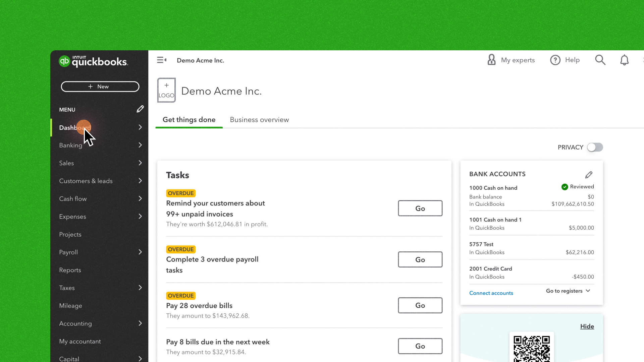Click the + New button
The height and width of the screenshot is (362, 644).
100,86
